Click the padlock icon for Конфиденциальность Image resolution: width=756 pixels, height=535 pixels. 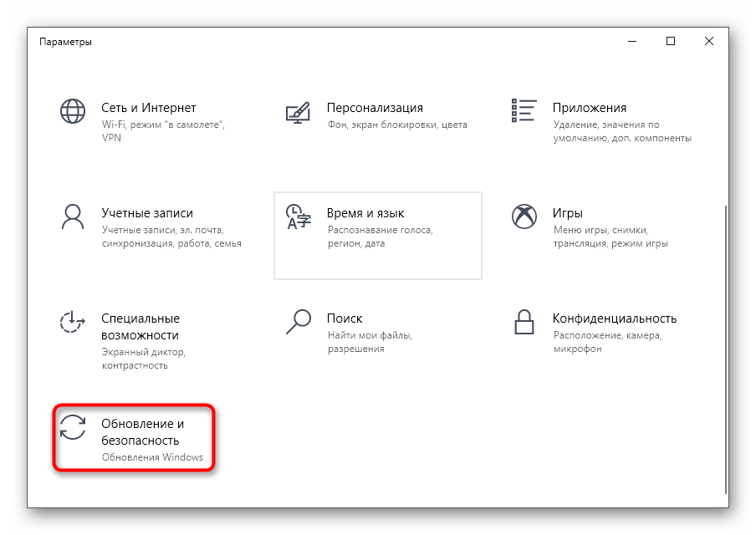pyautogui.click(x=524, y=322)
